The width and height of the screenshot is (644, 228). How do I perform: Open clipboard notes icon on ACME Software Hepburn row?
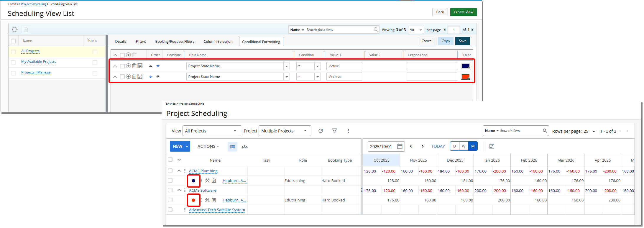point(214,200)
